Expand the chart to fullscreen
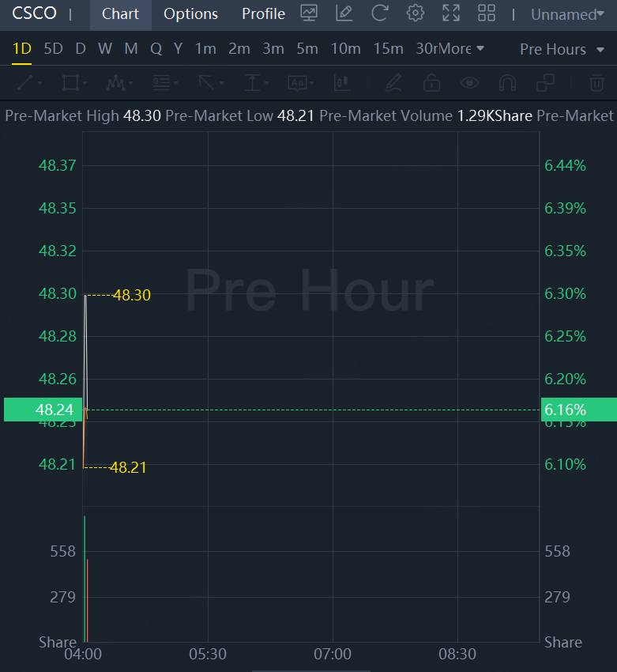617x672 pixels. [x=451, y=13]
